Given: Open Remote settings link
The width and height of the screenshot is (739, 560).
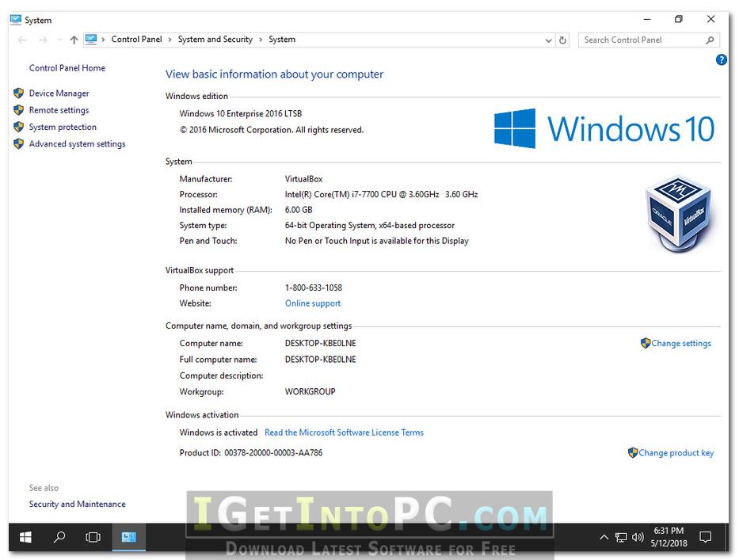Looking at the screenshot, I should (59, 110).
